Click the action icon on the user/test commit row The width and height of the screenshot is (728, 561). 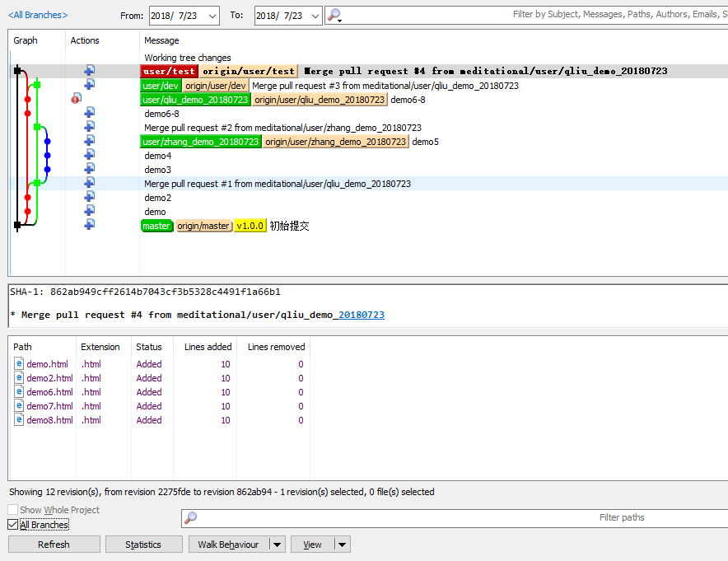[89, 71]
